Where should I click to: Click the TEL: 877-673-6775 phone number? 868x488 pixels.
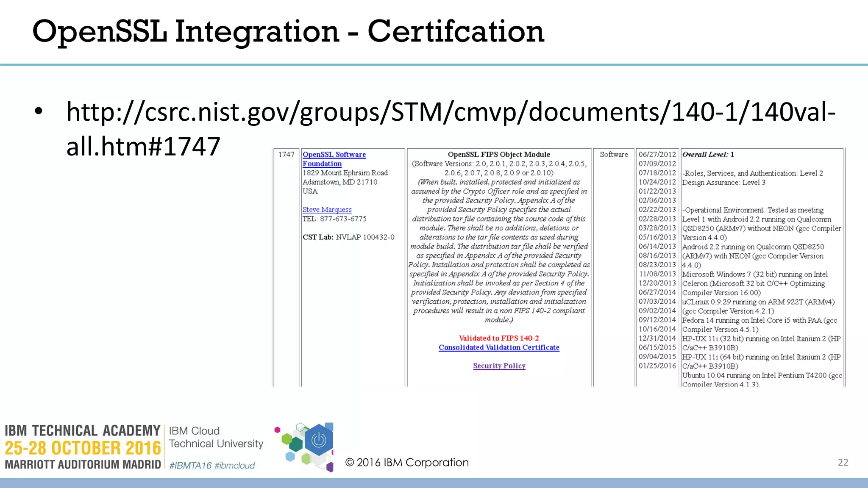tap(334, 219)
